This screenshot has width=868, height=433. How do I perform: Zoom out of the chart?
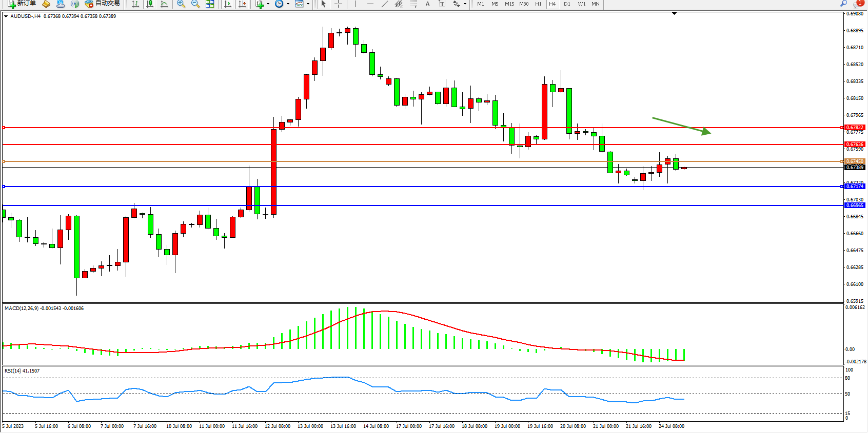195,4
